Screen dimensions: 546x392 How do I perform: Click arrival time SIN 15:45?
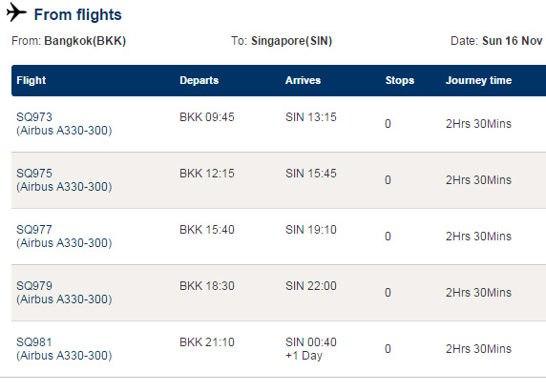pyautogui.click(x=311, y=174)
